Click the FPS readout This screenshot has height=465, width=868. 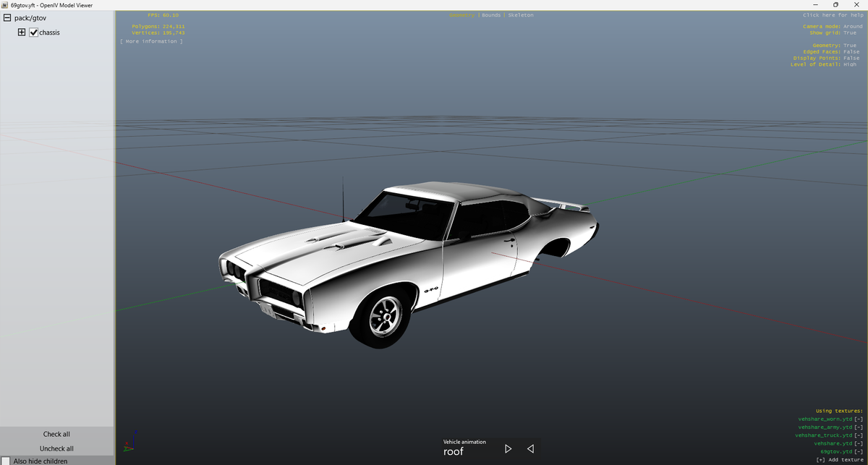(163, 15)
